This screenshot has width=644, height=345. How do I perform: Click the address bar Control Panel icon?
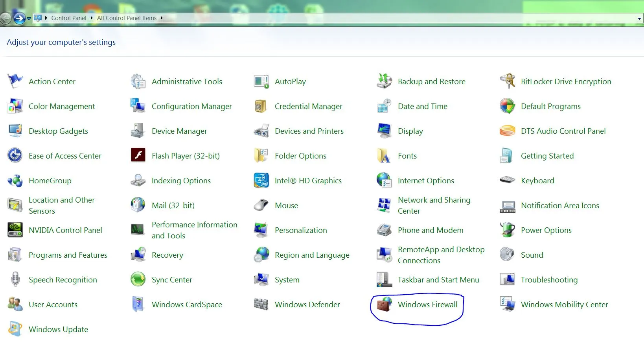pos(38,18)
